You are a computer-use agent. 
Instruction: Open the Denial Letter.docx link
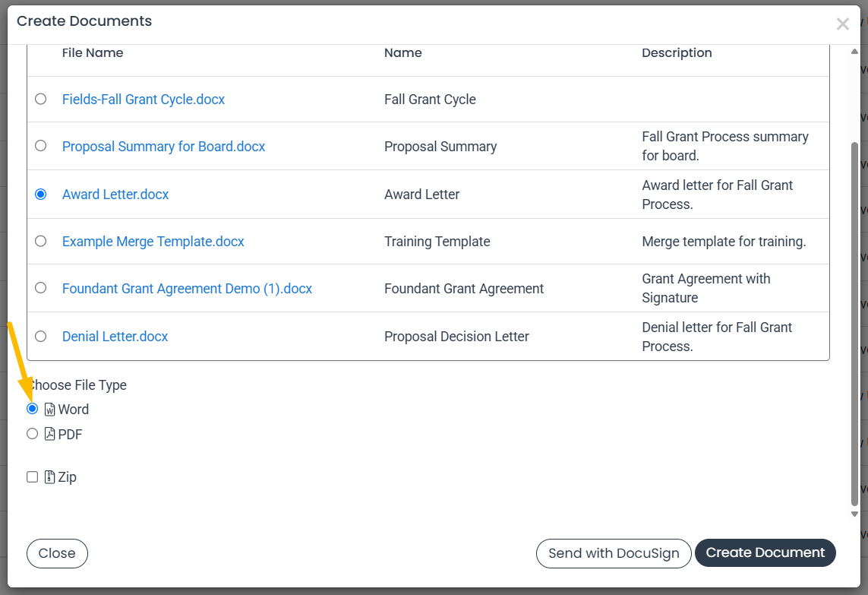coord(115,337)
